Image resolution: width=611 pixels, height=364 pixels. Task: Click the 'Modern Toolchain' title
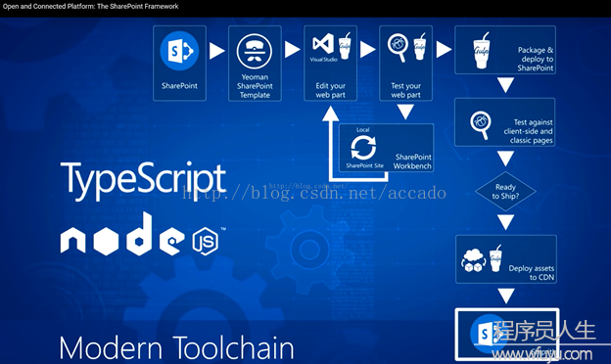click(x=176, y=347)
